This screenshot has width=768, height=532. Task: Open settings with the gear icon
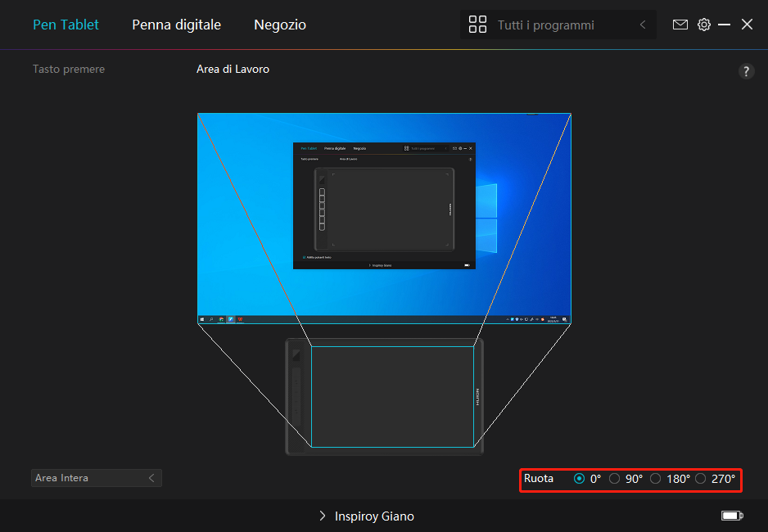703,25
